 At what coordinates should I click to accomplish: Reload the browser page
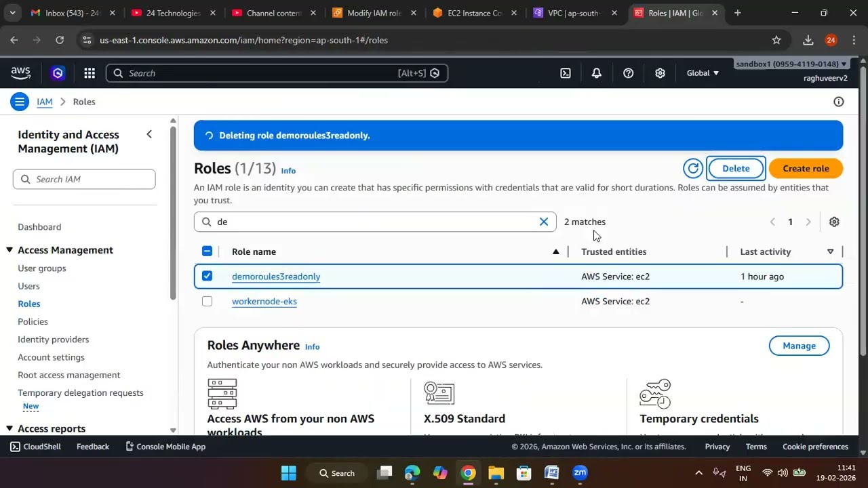[60, 40]
